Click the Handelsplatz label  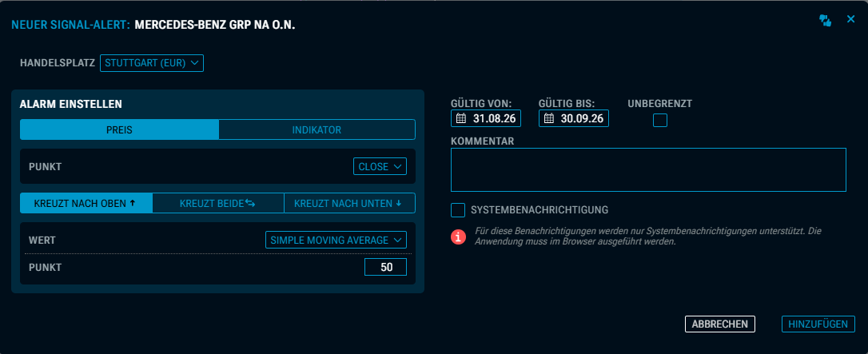[x=58, y=63]
